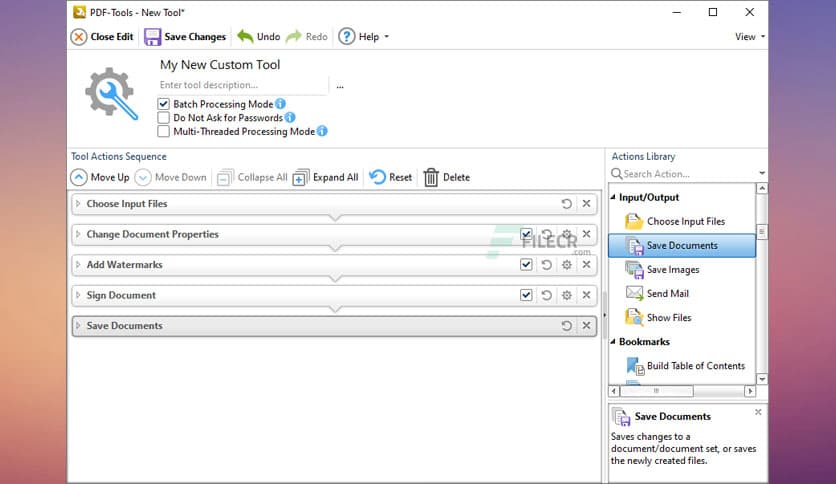
Task: Delete the selected action
Action: click(446, 178)
